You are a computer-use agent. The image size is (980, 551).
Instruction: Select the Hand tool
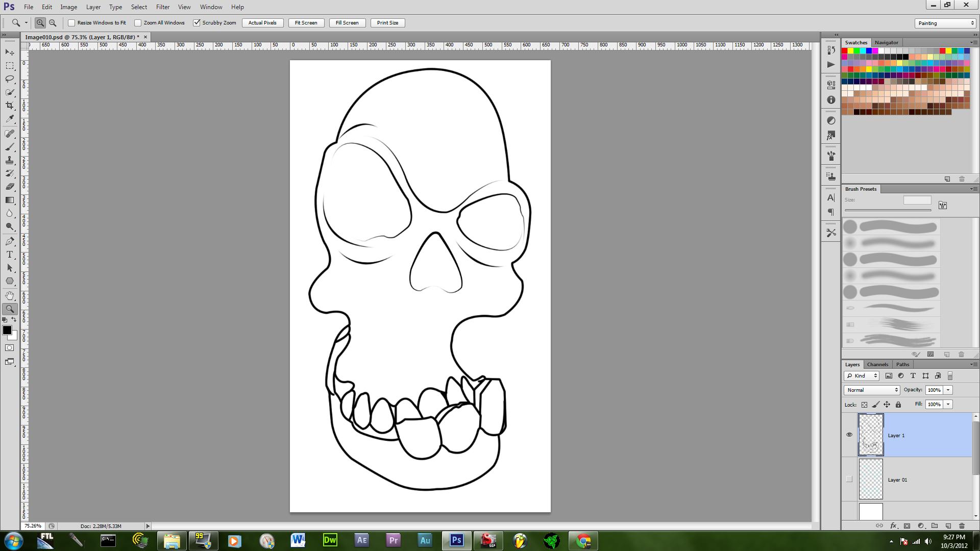pos(10,295)
